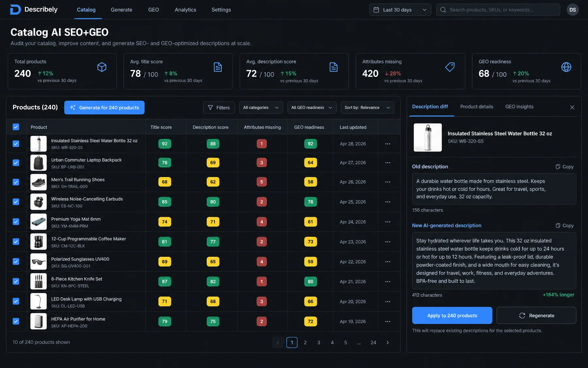Go to previous page arrow in pagination
This screenshot has width=588, height=368.
tap(278, 342)
